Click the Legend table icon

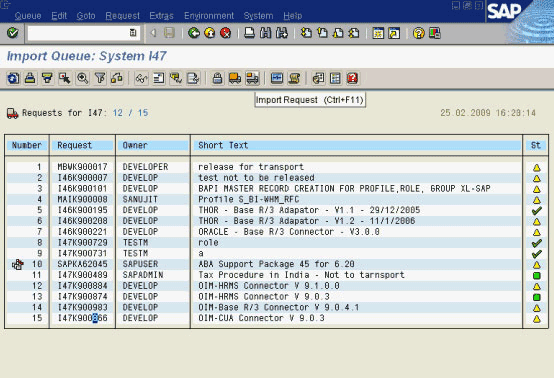(335, 78)
